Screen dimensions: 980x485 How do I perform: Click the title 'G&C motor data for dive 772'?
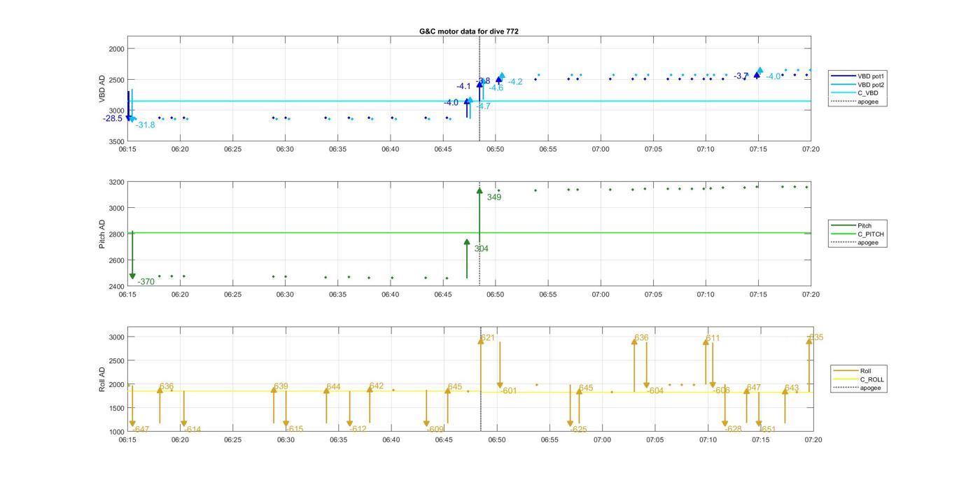(x=469, y=31)
